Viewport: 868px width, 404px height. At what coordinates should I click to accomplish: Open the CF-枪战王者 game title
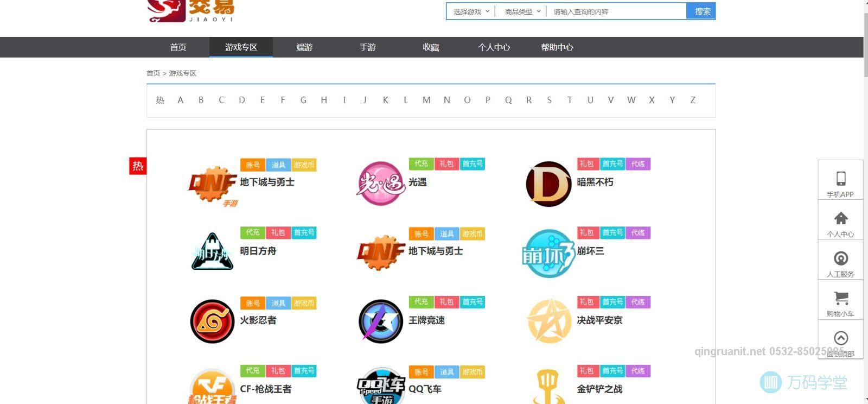click(x=266, y=389)
